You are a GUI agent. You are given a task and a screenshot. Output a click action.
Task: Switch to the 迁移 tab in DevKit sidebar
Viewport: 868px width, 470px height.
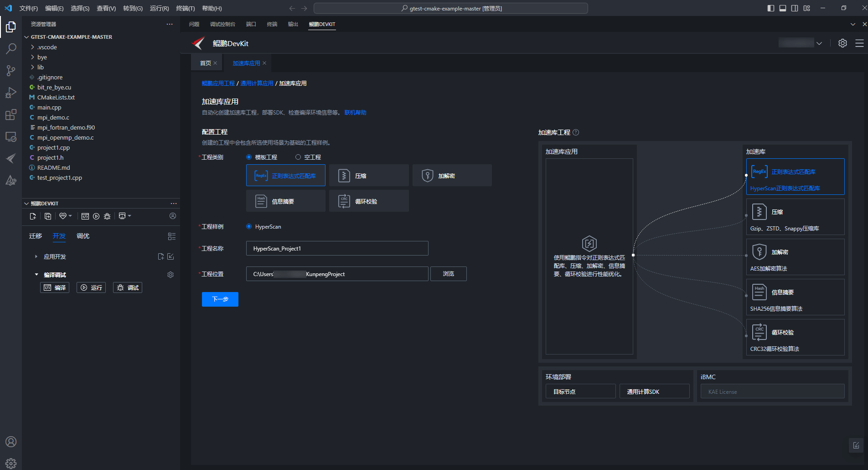click(x=36, y=236)
